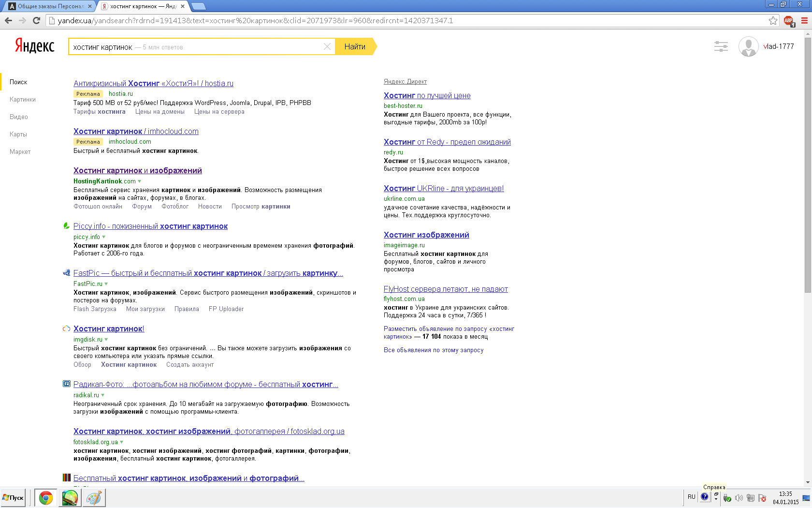Click the user avatar icon
Viewport: 812px width, 508px height.
pos(748,46)
